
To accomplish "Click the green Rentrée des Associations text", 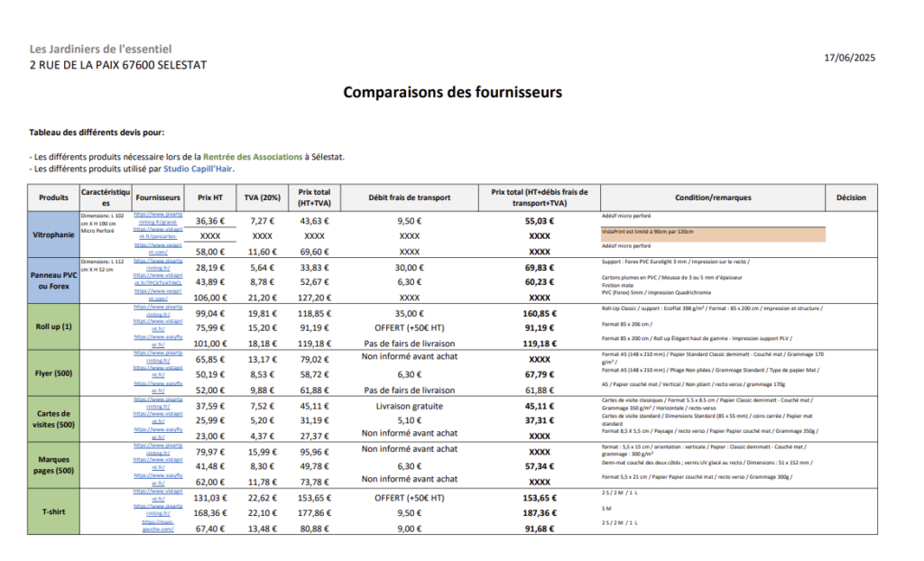I will coord(253,157).
